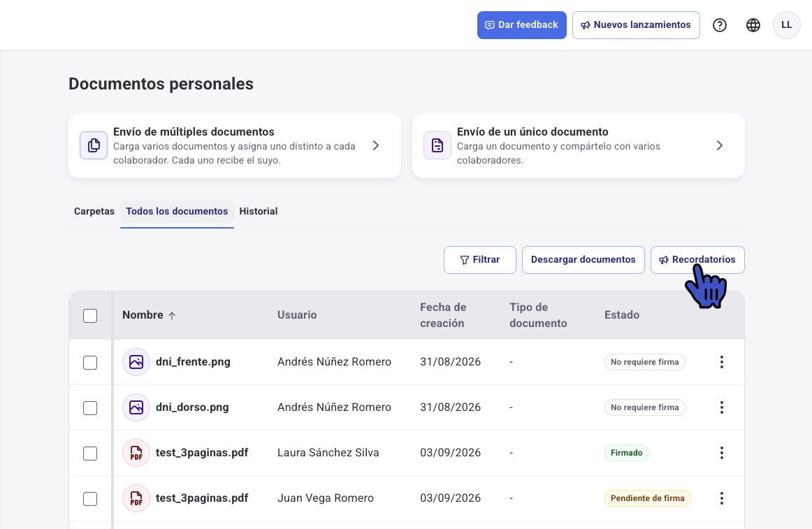Check the box for dni_frente.png

point(90,362)
